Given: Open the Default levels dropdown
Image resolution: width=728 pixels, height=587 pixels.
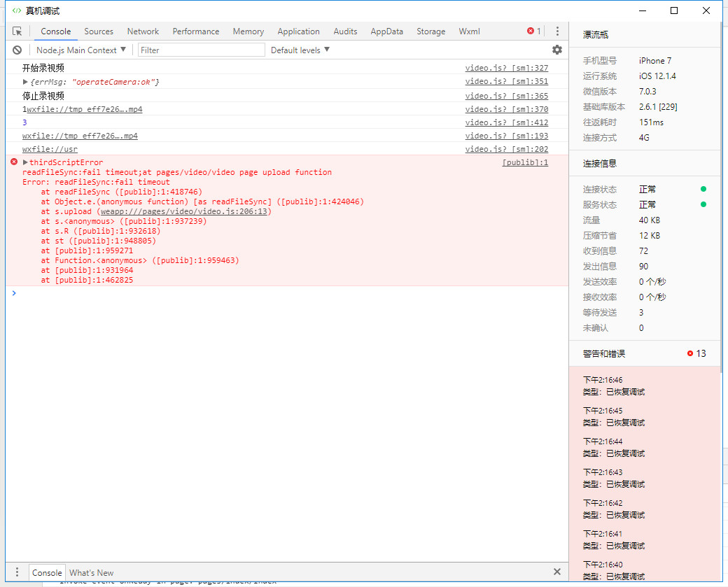Looking at the screenshot, I should pyautogui.click(x=300, y=50).
